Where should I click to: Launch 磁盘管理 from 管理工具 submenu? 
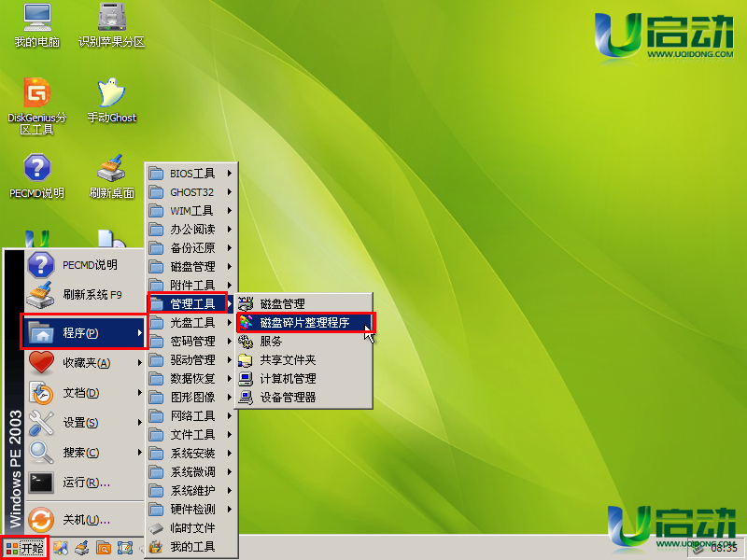[304, 303]
